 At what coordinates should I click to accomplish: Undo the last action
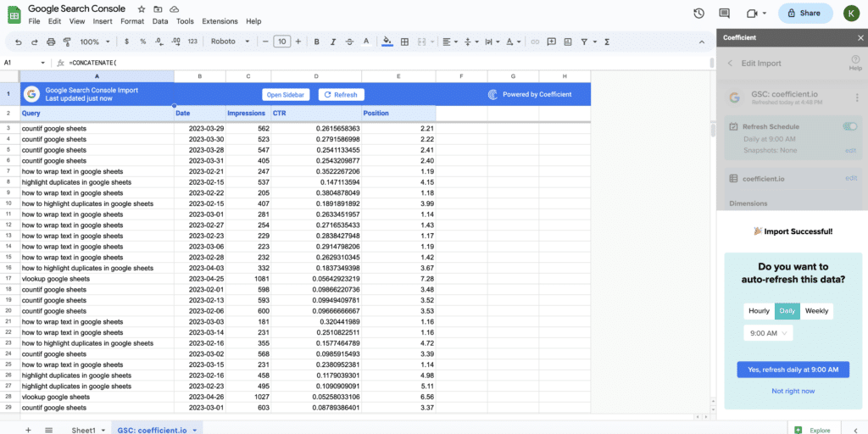click(x=19, y=42)
